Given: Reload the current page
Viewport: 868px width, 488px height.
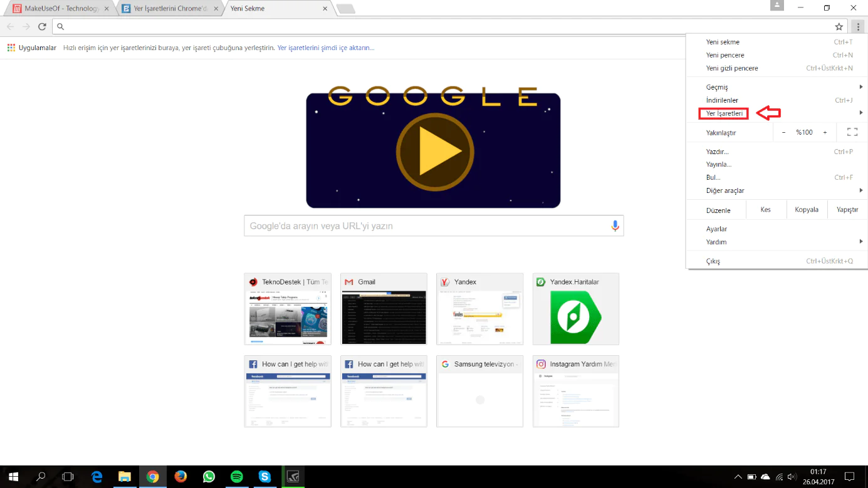Looking at the screenshot, I should pos(42,26).
